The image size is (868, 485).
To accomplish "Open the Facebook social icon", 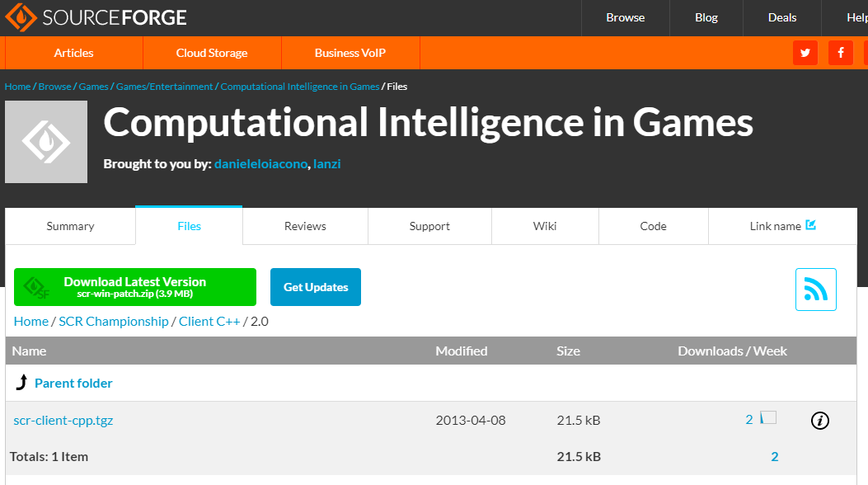I will 841,53.
